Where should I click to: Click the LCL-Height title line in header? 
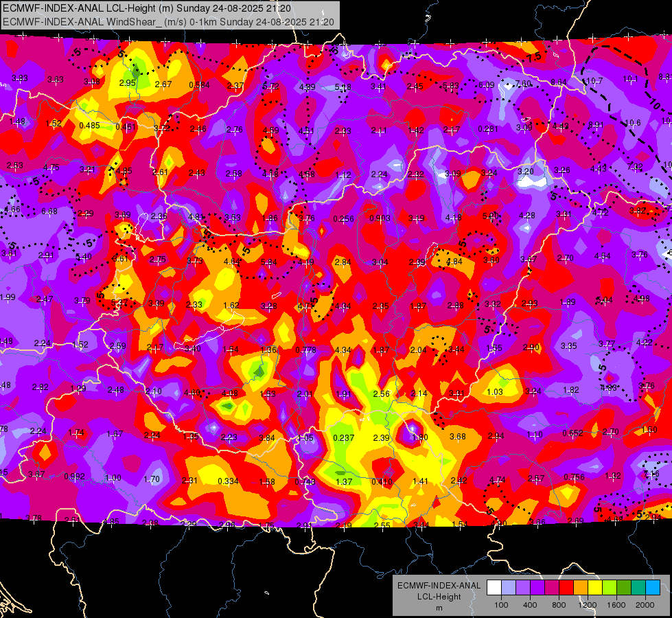click(147, 8)
